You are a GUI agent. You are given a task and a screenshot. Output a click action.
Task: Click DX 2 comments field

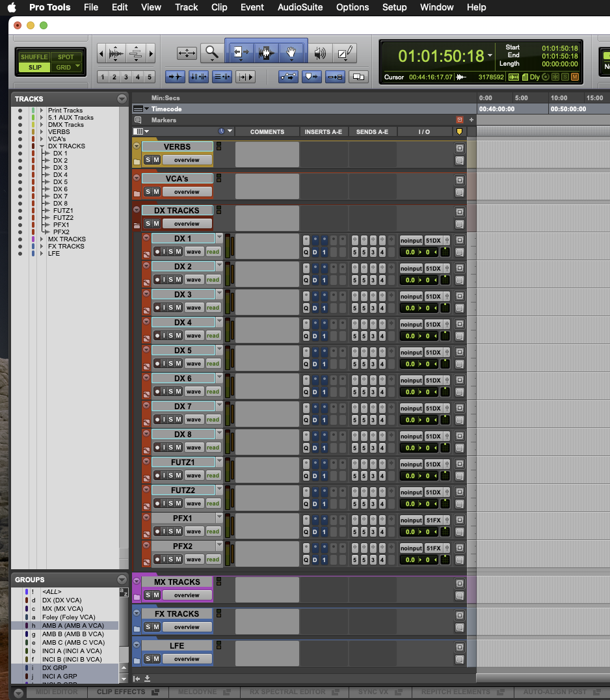(267, 274)
